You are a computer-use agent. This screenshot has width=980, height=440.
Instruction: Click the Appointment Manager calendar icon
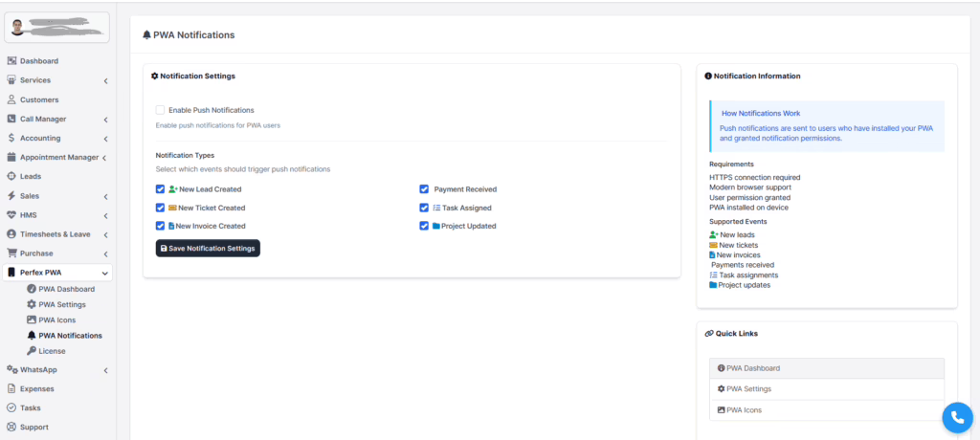point(11,158)
